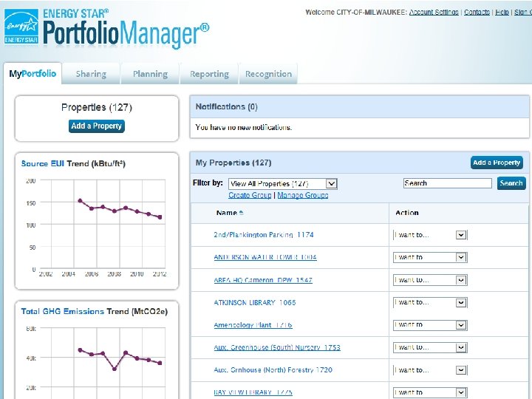Open the Contacts link
The height and width of the screenshot is (399, 532).
click(x=477, y=13)
